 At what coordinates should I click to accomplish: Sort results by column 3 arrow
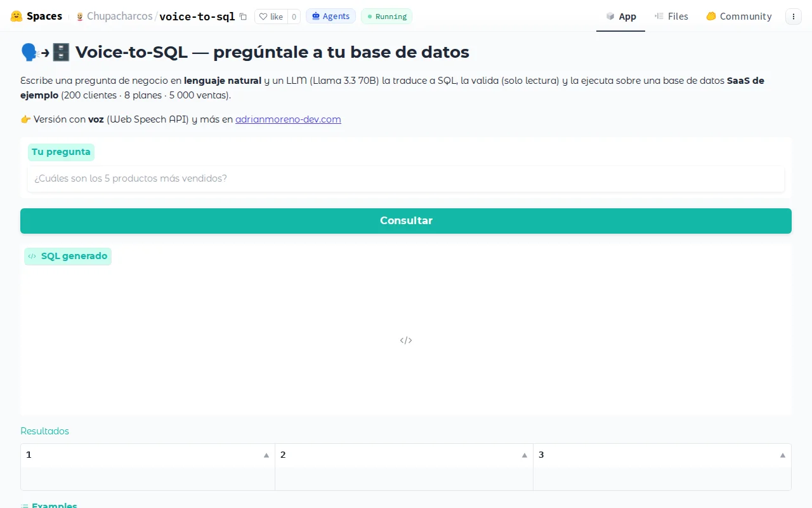(x=783, y=455)
